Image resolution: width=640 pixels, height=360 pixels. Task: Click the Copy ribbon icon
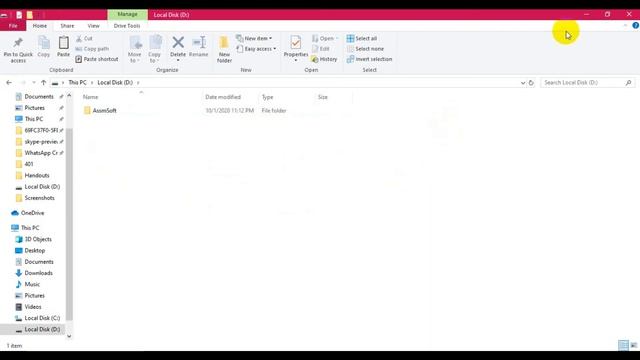click(44, 47)
